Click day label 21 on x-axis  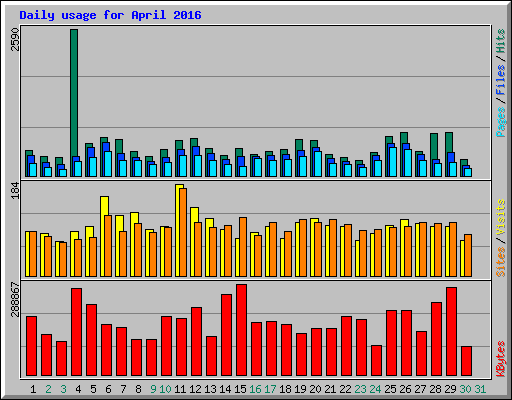tap(330, 389)
